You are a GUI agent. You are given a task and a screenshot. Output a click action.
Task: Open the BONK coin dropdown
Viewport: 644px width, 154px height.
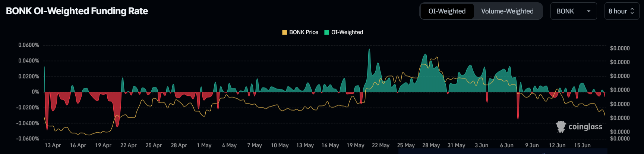[574, 11]
